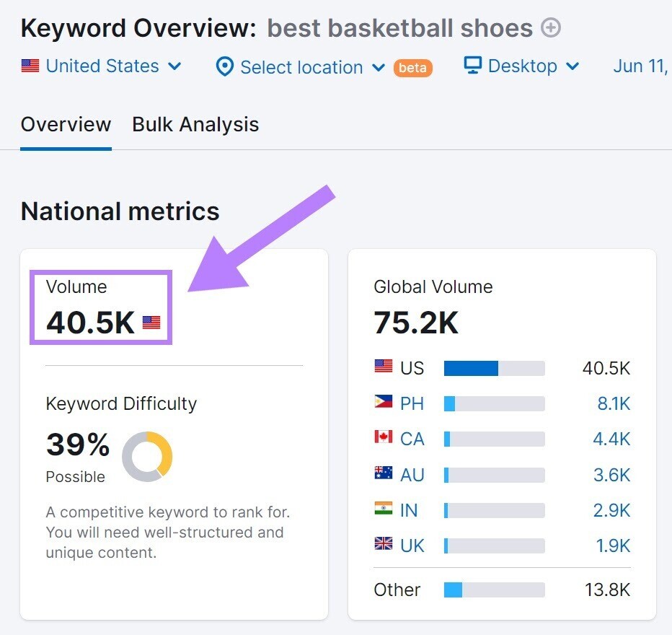Click the Keyword Difficulty donut chart
The width and height of the screenshot is (672, 635).
[x=149, y=456]
